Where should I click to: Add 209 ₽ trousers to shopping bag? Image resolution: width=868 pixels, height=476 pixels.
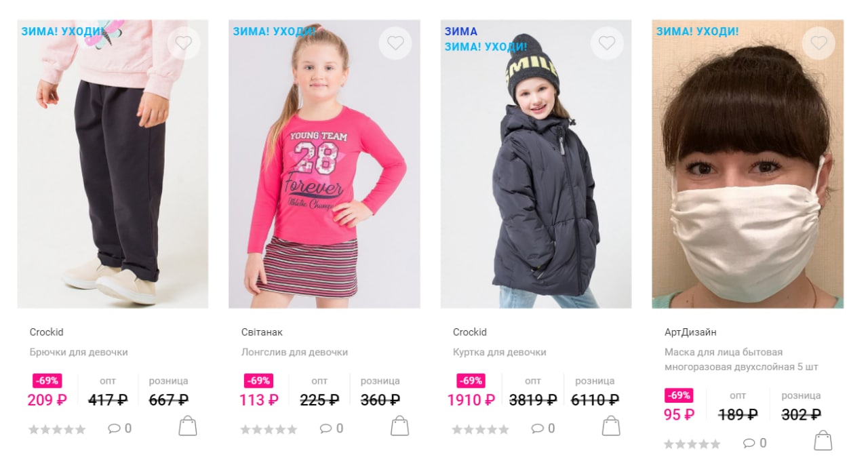click(188, 426)
